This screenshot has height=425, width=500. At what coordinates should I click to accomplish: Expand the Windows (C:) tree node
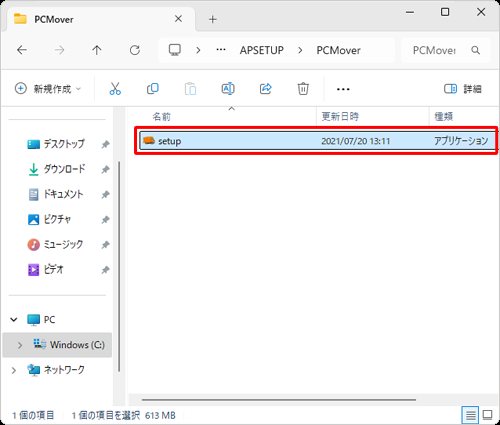click(x=20, y=345)
